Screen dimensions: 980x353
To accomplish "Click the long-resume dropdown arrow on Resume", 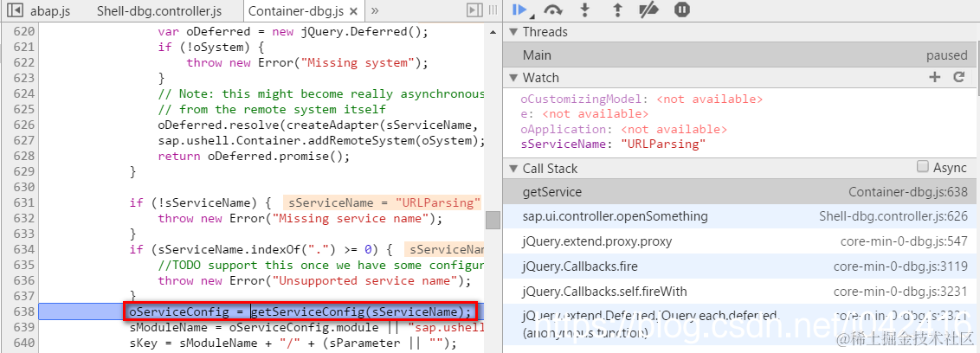I will tap(531, 16).
